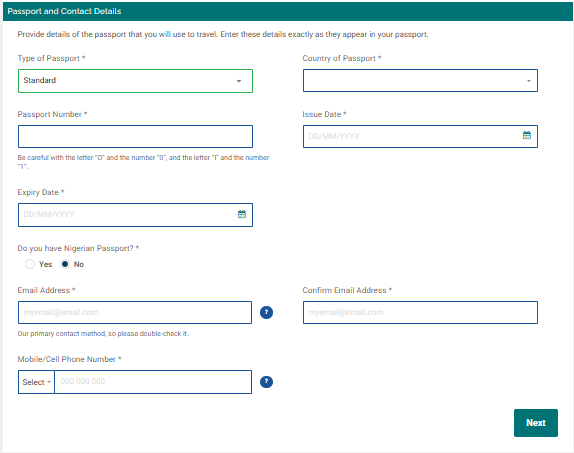The image size is (574, 453).
Task: Focus the Email Address input
Action: 135,312
